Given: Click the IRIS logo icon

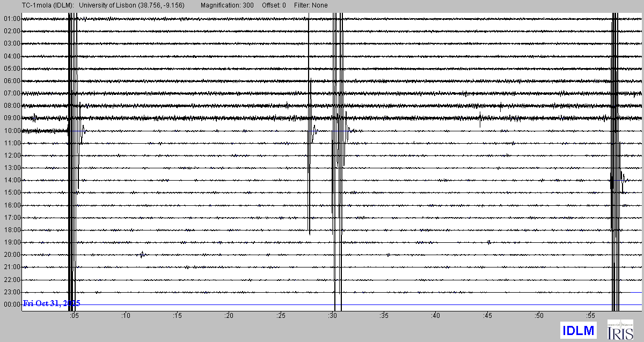Looking at the screenshot, I should (x=620, y=329).
